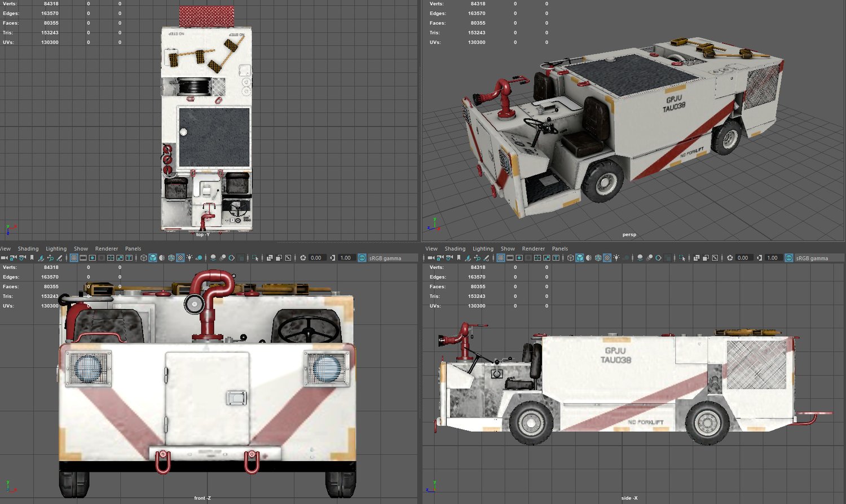The height and width of the screenshot is (504, 846).
Task: Toggle view transform ON button in front view
Action: click(x=362, y=258)
